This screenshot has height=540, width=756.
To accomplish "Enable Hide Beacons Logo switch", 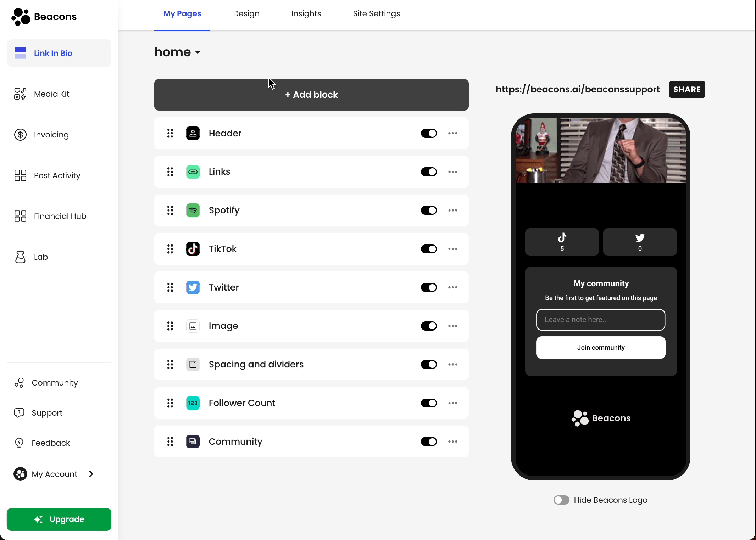I will pyautogui.click(x=561, y=500).
